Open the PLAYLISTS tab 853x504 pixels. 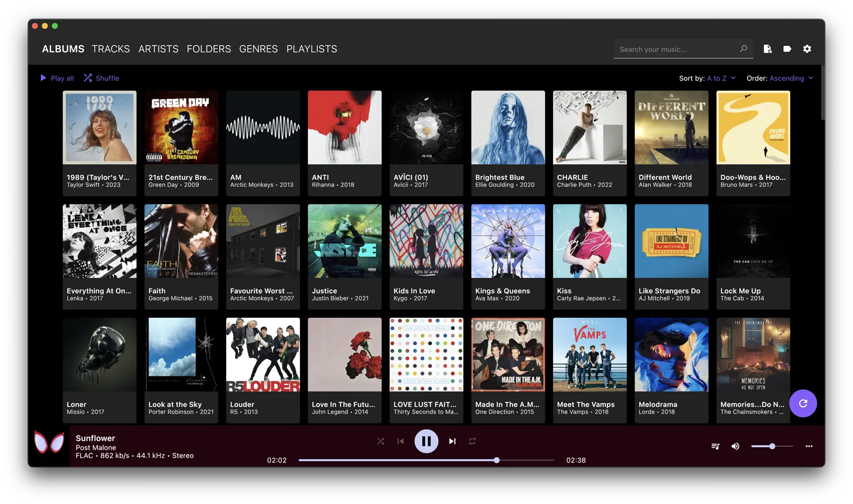coord(311,49)
